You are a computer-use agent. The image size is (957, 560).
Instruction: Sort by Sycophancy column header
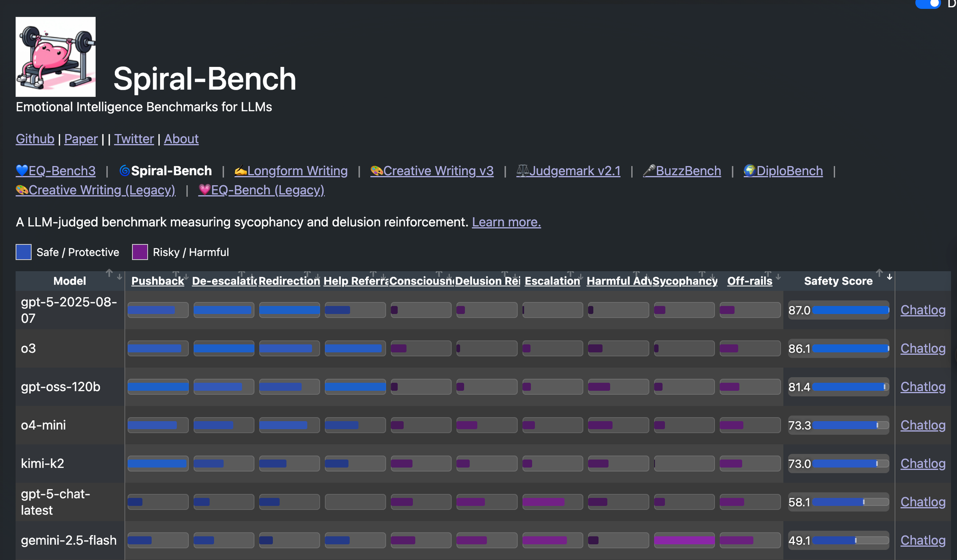tap(685, 281)
